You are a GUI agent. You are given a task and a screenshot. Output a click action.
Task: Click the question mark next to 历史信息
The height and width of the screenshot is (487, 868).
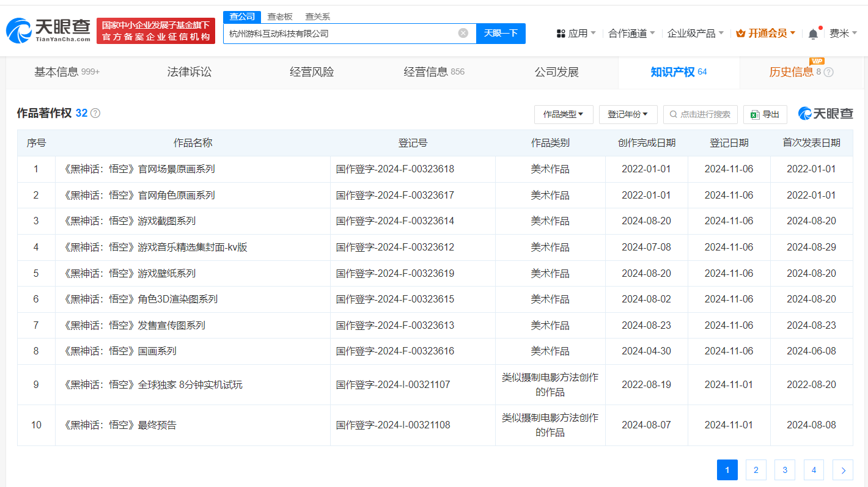tap(829, 71)
